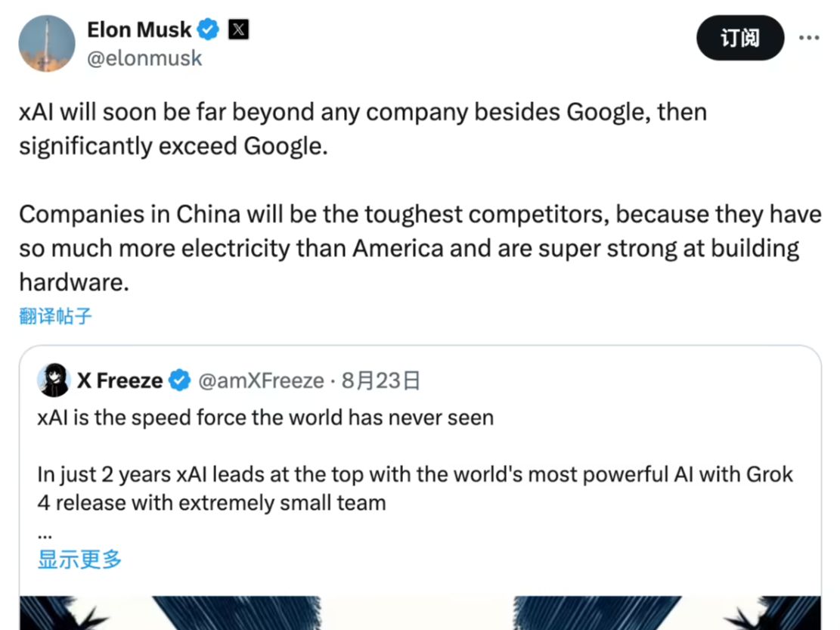Click the blue verified badge beside Elon Musk
Screen dimensions: 840x630
[x=206, y=29]
